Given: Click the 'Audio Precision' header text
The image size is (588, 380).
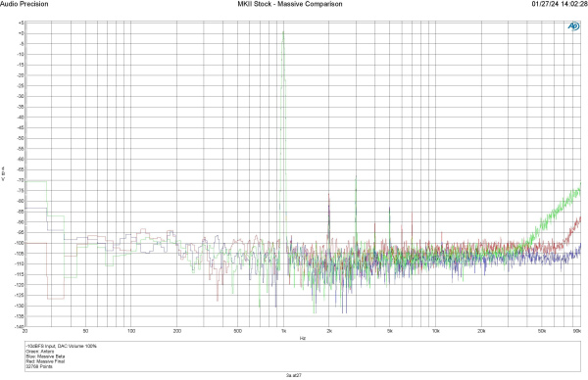Looking at the screenshot, I should (x=24, y=4).
